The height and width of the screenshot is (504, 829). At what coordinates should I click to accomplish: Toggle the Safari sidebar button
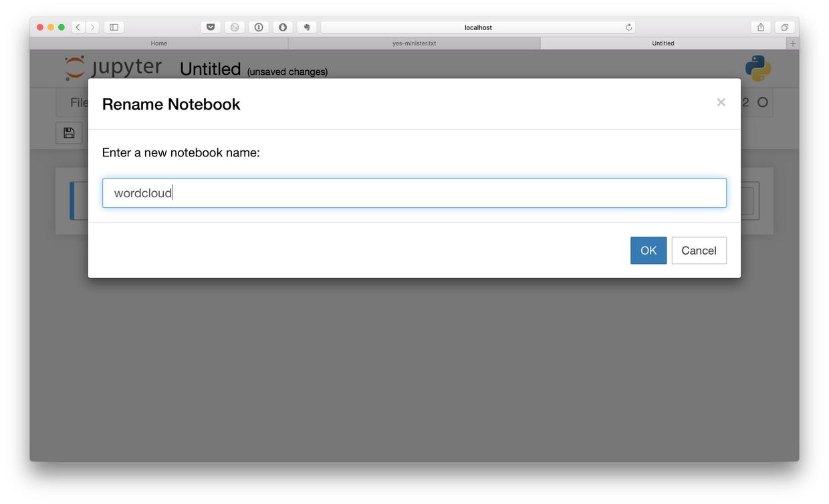click(x=114, y=27)
